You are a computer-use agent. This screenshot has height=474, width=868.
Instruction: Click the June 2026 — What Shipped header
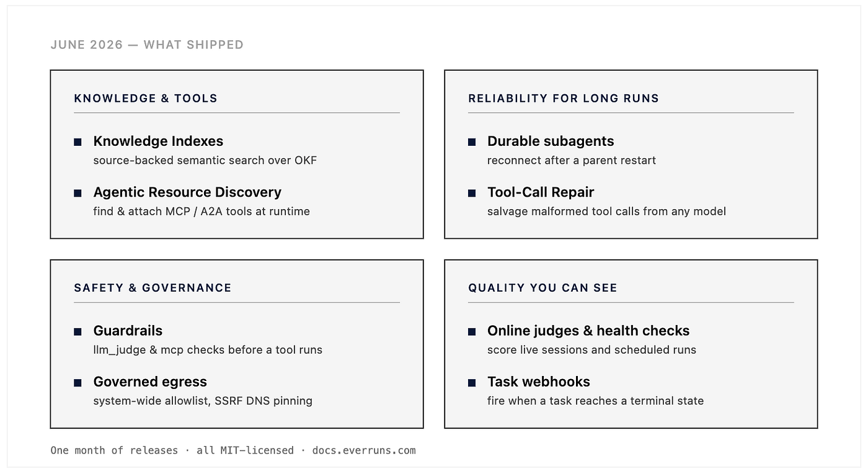pos(147,45)
